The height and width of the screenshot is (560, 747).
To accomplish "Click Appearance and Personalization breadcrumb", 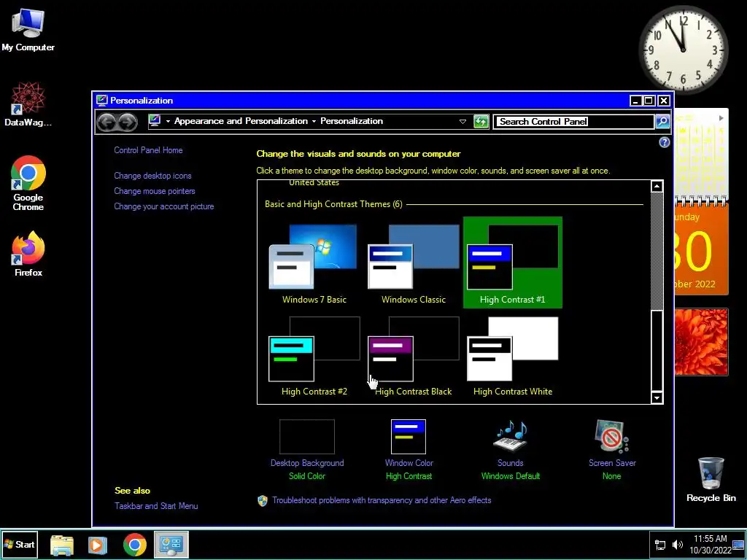I will [241, 121].
